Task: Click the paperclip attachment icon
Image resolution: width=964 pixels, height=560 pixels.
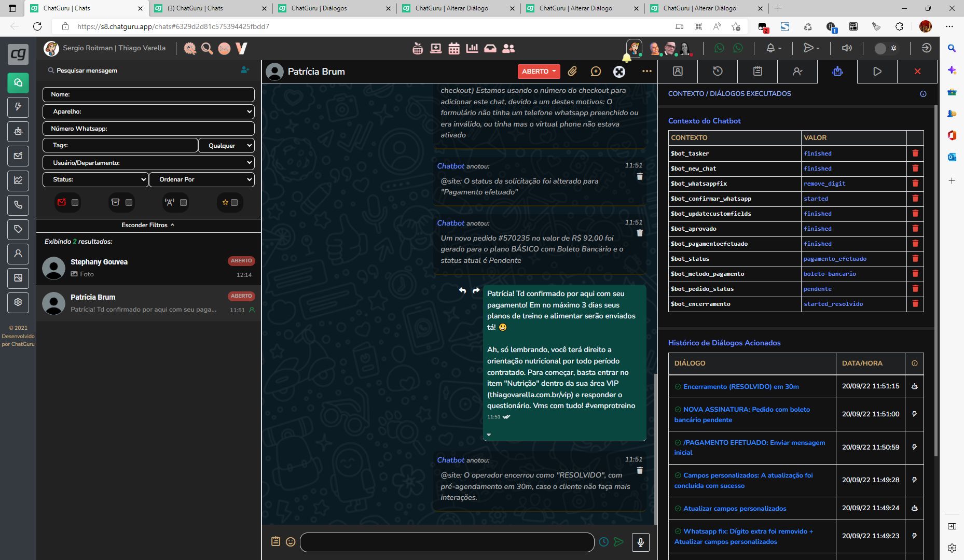Action: [572, 72]
